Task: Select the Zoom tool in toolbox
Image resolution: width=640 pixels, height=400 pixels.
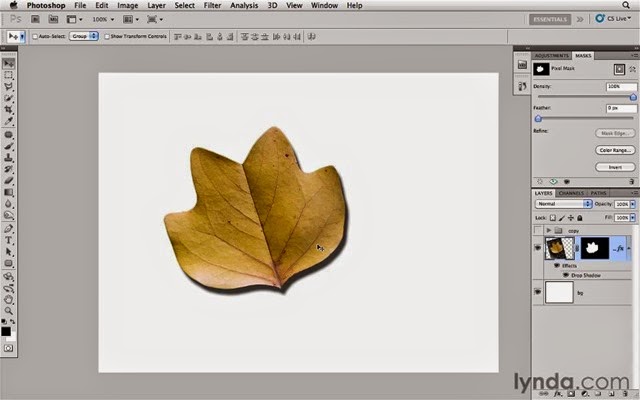Action: point(8,311)
